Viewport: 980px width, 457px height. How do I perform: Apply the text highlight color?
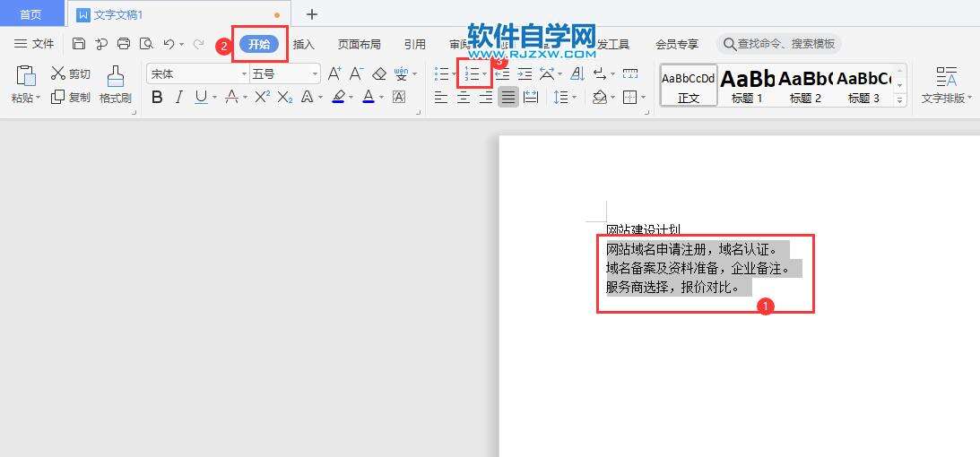(x=339, y=97)
